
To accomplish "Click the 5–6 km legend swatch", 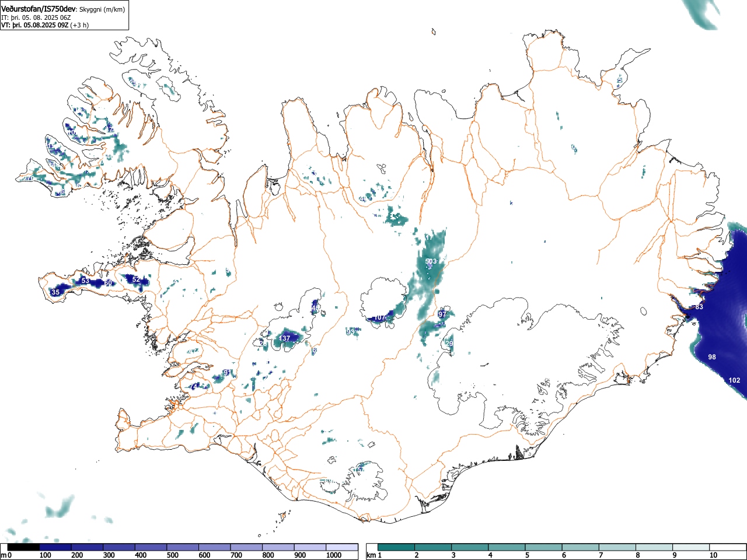I will click(543, 547).
